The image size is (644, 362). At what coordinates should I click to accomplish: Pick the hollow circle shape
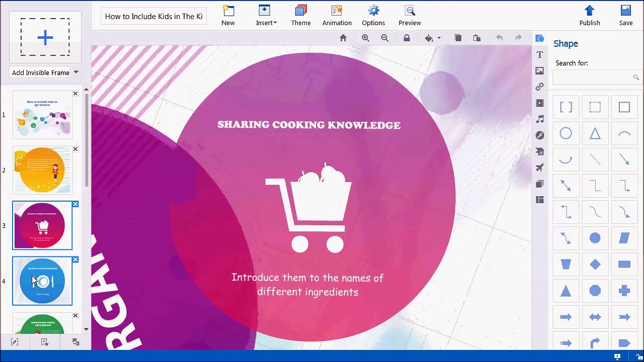(566, 134)
